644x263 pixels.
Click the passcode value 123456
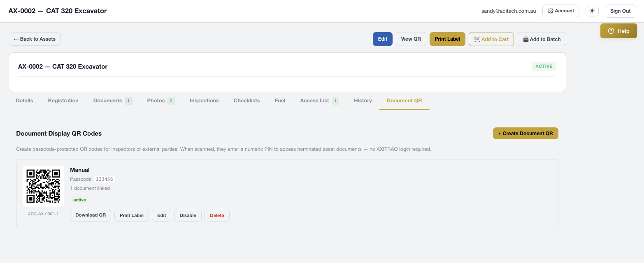coord(104,179)
